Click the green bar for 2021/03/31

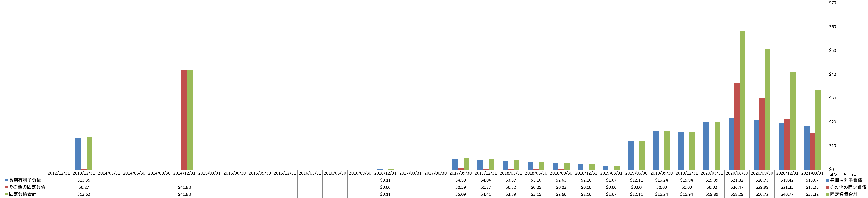[x=818, y=130]
